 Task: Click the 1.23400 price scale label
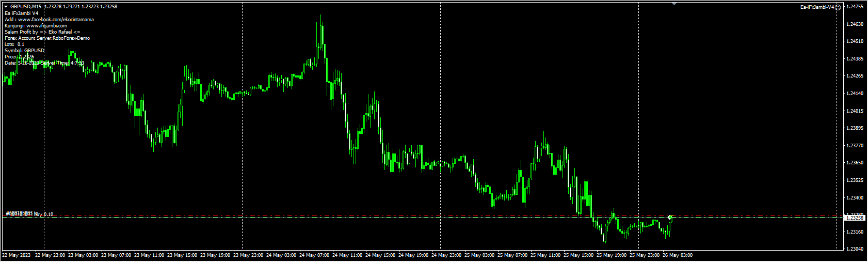point(855,198)
